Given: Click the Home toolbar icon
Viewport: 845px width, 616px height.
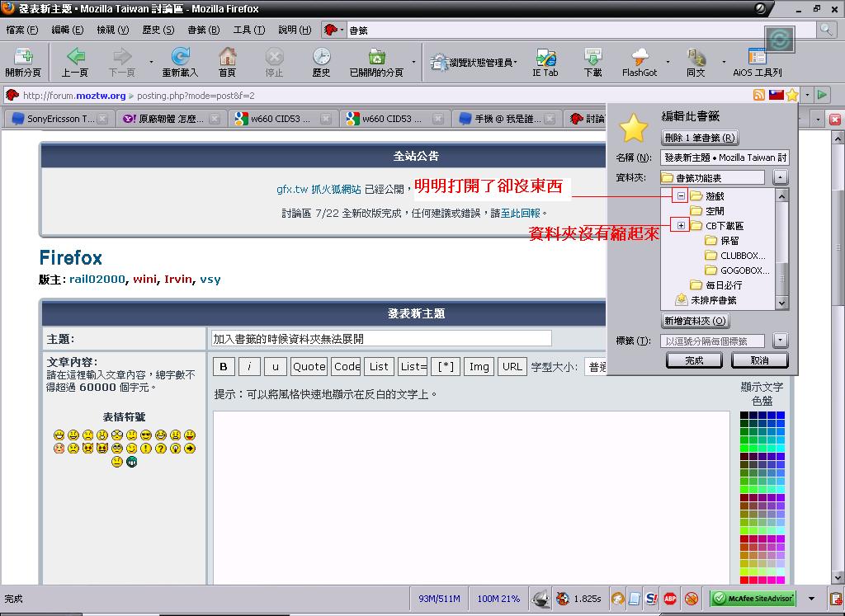Looking at the screenshot, I should tap(227, 57).
